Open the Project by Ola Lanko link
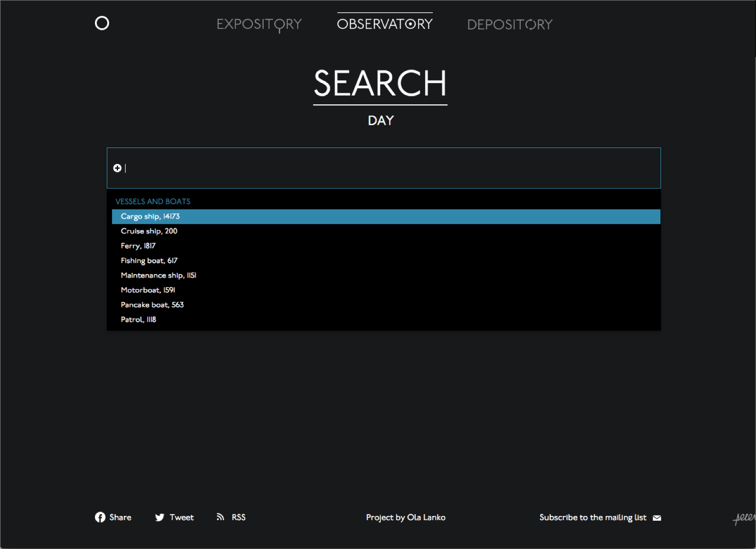This screenshot has width=756, height=549. (x=405, y=517)
